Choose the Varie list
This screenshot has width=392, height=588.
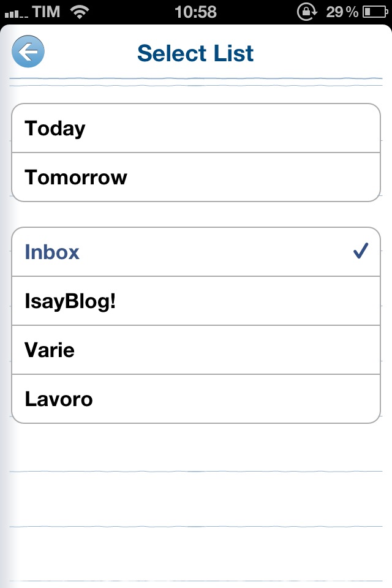pos(196,350)
